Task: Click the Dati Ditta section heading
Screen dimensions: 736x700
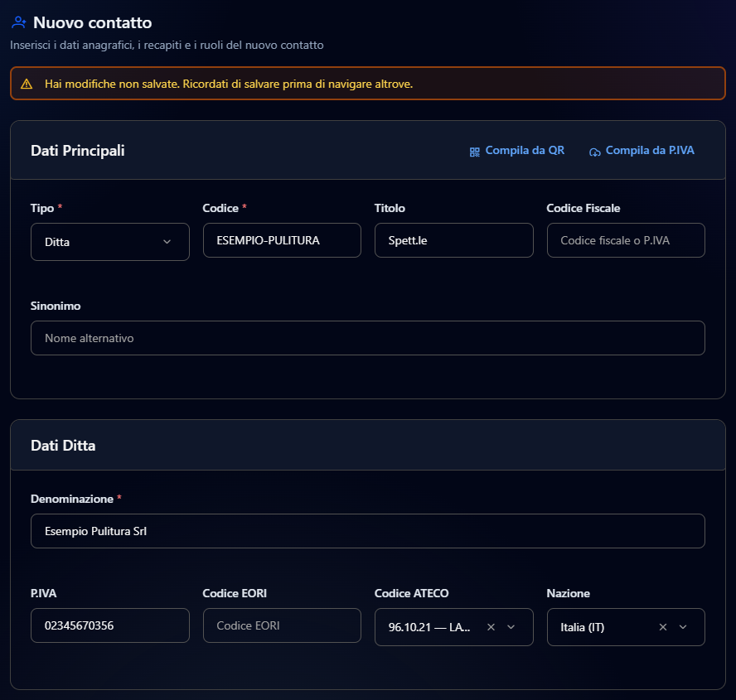Action: (63, 445)
